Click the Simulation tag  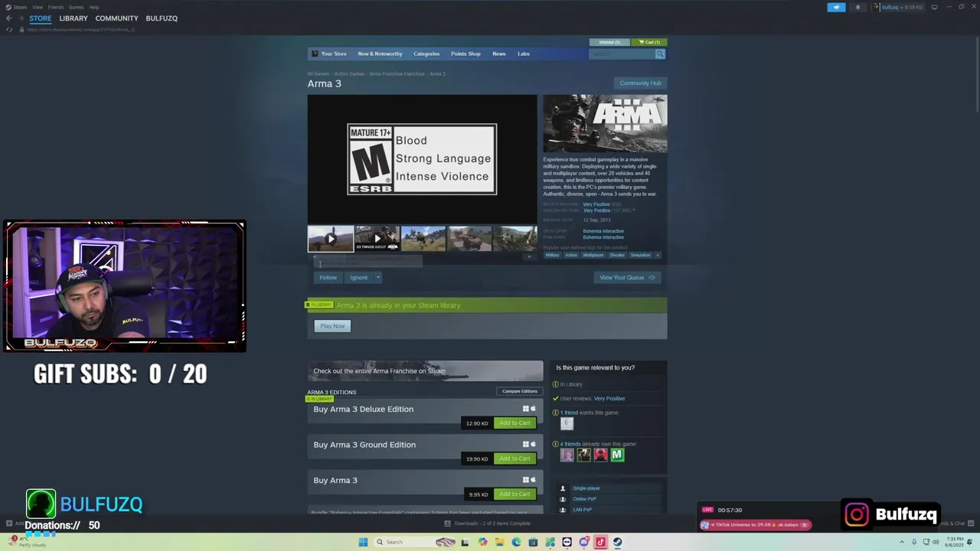[640, 255]
